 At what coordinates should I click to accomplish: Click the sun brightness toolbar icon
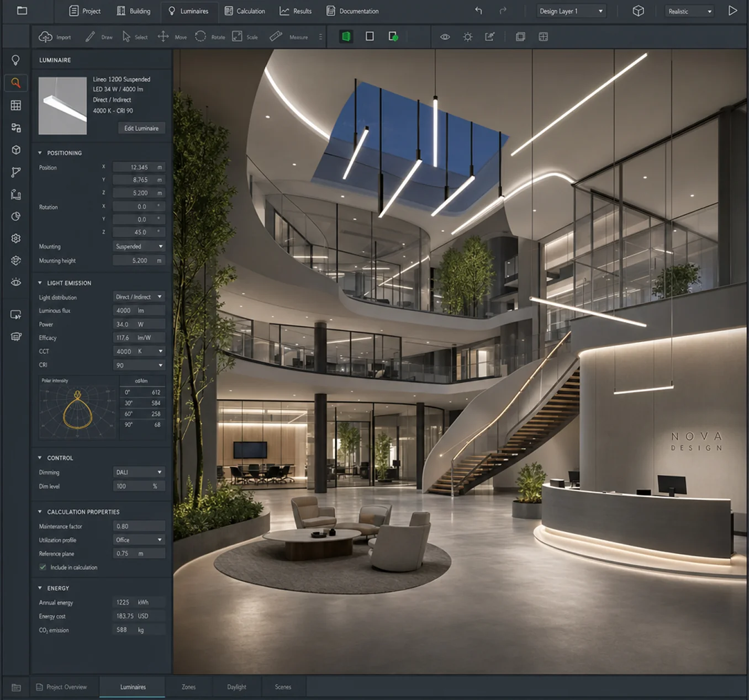(468, 37)
